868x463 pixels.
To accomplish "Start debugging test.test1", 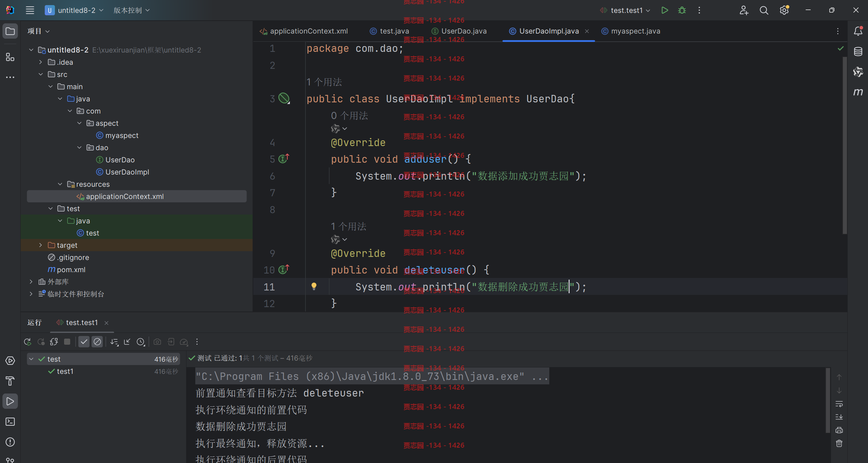I will point(682,10).
